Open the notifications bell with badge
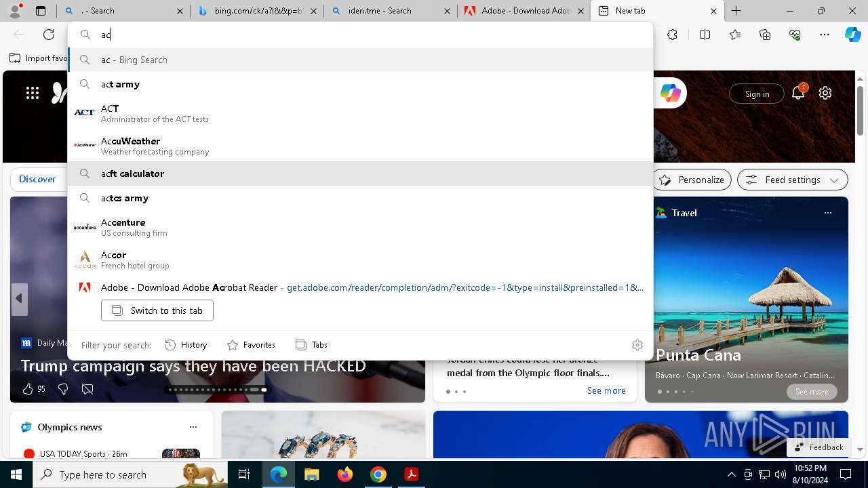The height and width of the screenshot is (488, 868). point(798,93)
